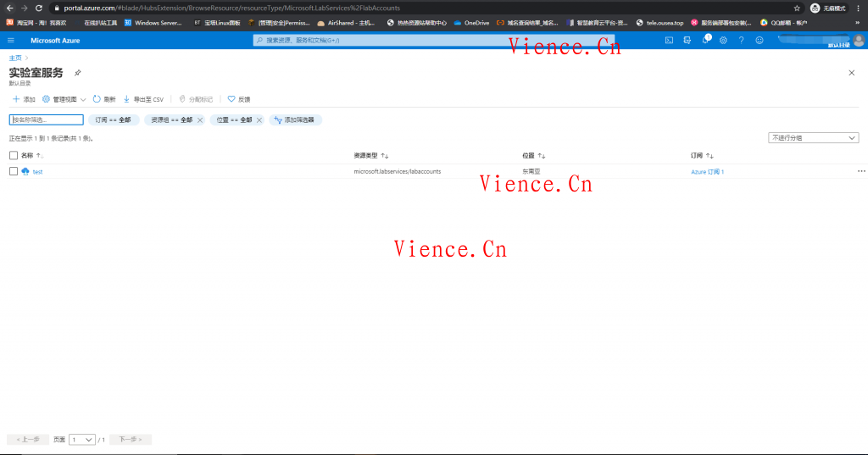868x455 pixels.
Task: Open the feedback smiley icon in header
Action: pos(759,40)
